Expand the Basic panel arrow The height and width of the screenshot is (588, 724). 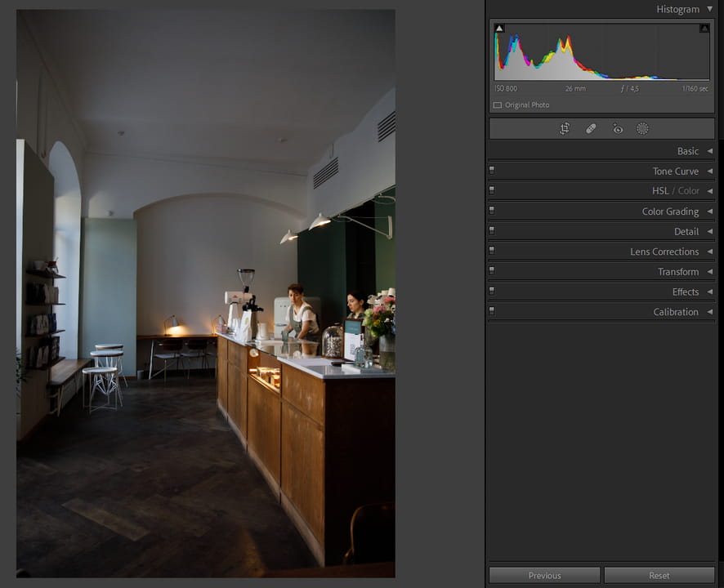coord(709,151)
